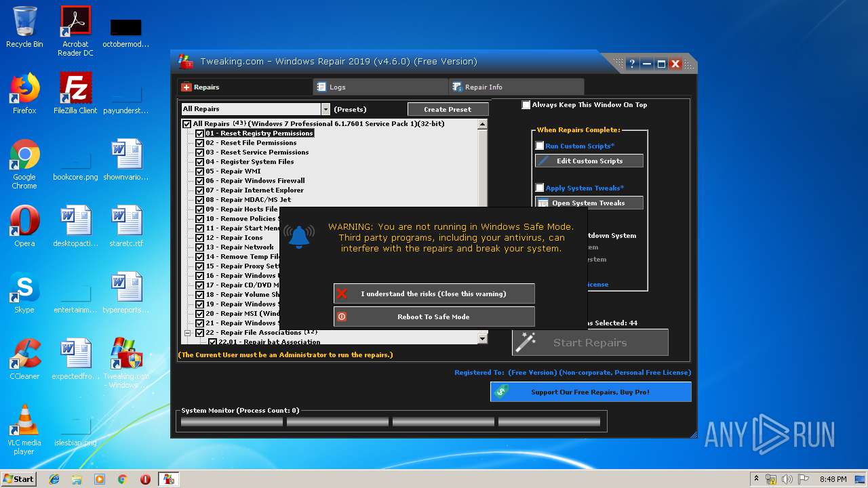
Task: Click Registered To Free Version text
Action: point(573,373)
